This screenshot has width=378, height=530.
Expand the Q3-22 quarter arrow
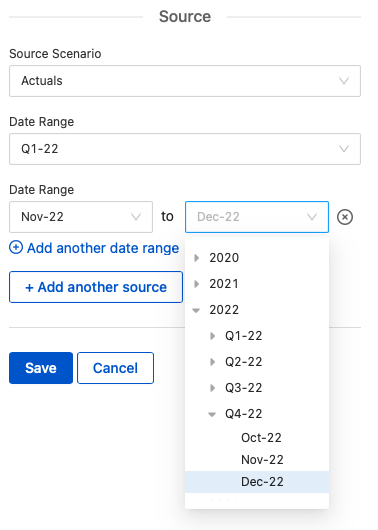(212, 388)
